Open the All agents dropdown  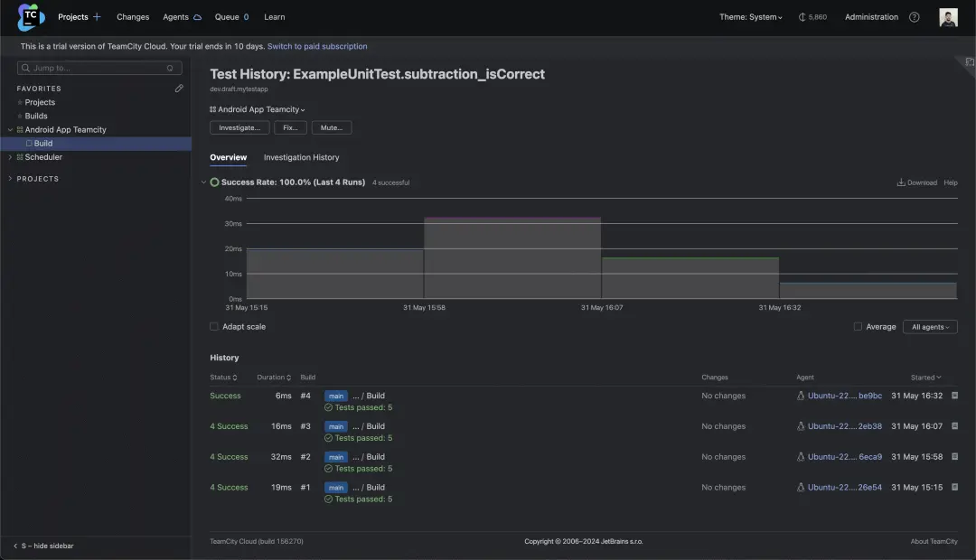coord(930,327)
